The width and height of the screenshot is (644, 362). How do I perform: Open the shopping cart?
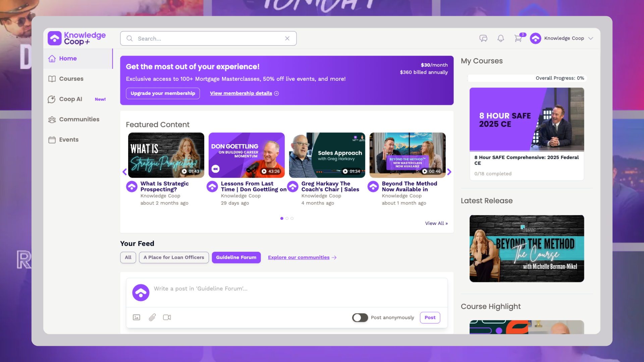pyautogui.click(x=518, y=39)
